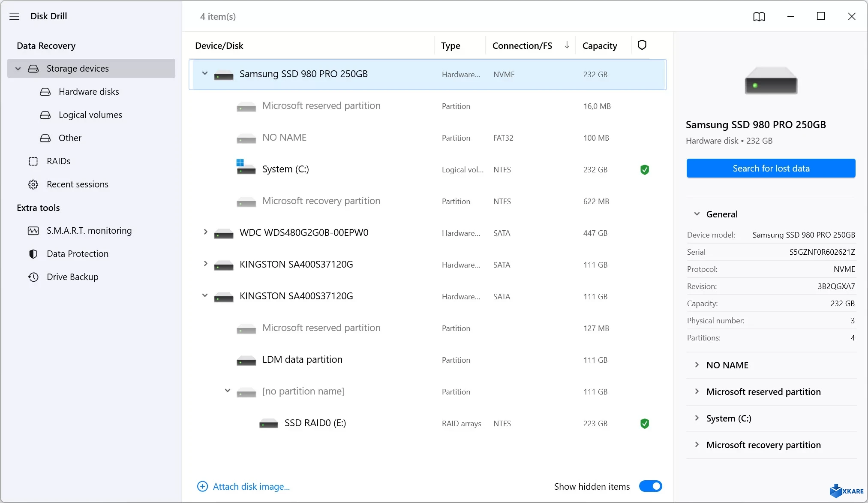The image size is (868, 503).
Task: Select the LDM data partition row
Action: (x=428, y=360)
